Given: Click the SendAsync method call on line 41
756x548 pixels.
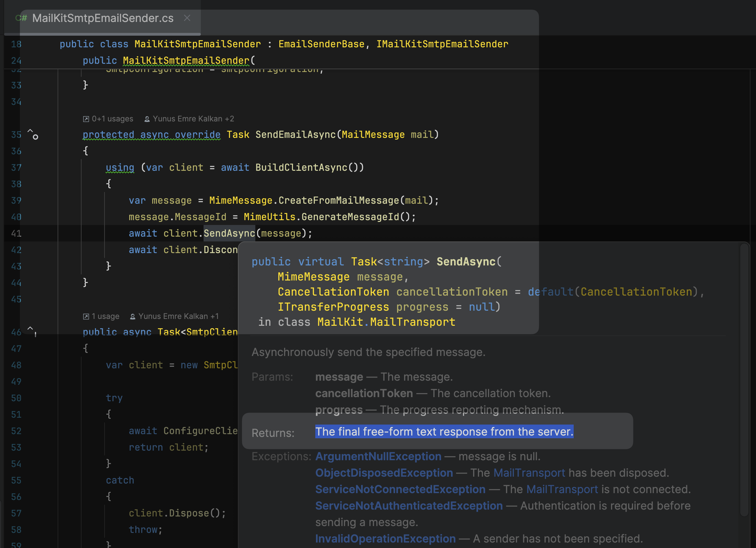Looking at the screenshot, I should click(229, 234).
